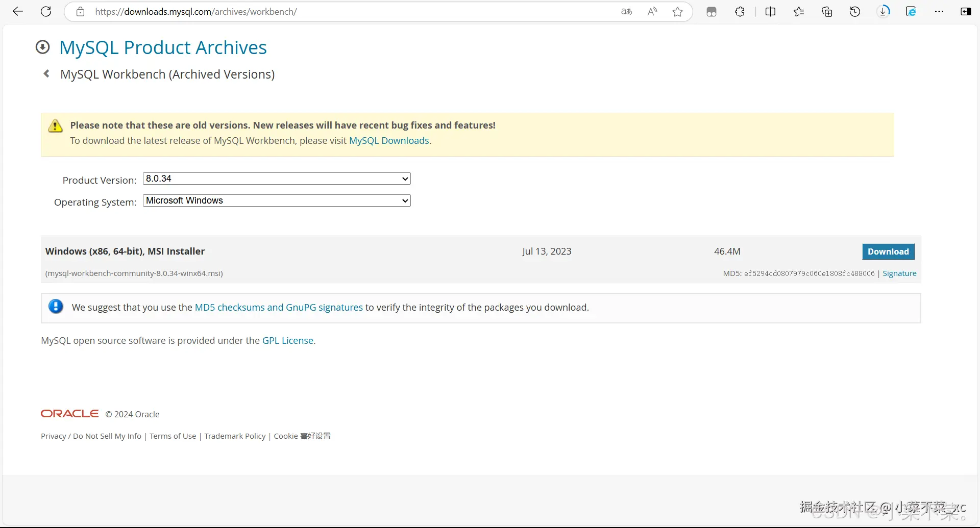Open Privacy / Do Not Sell My Info
This screenshot has height=528, width=980.
tap(91, 436)
